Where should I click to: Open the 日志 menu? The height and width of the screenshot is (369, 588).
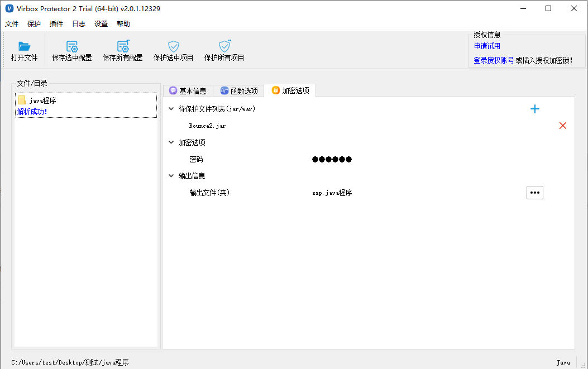(x=79, y=23)
